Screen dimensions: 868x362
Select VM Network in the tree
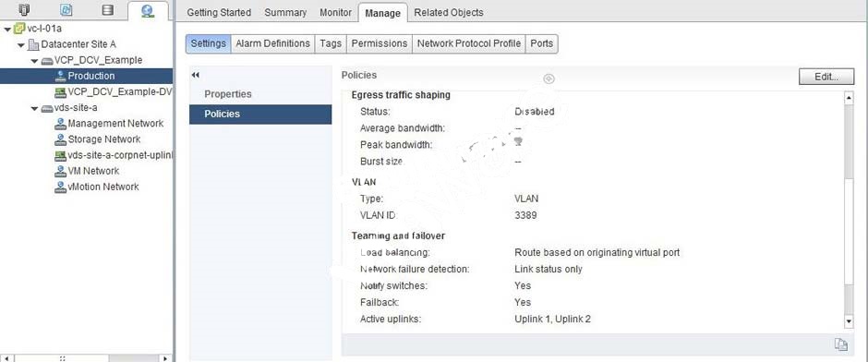pos(93,171)
